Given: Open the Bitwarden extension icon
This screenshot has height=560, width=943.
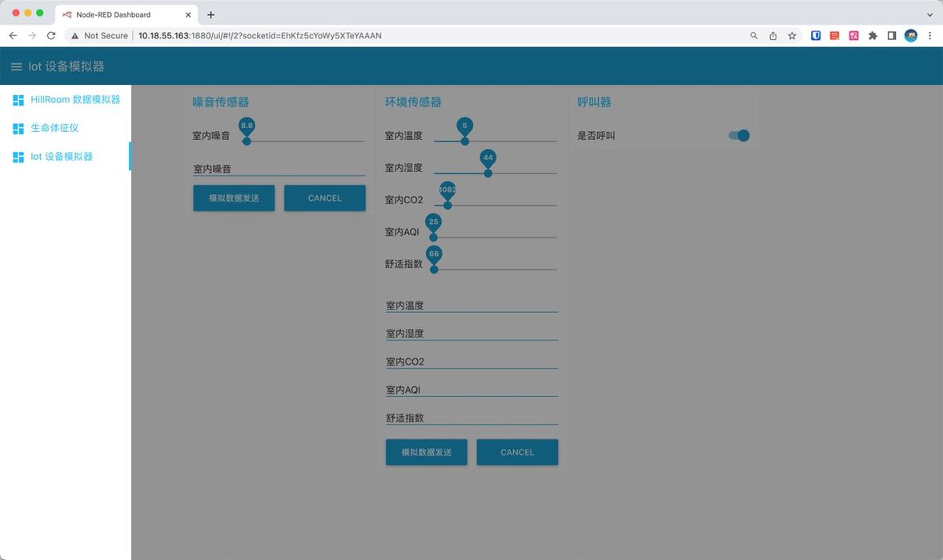Looking at the screenshot, I should 816,36.
